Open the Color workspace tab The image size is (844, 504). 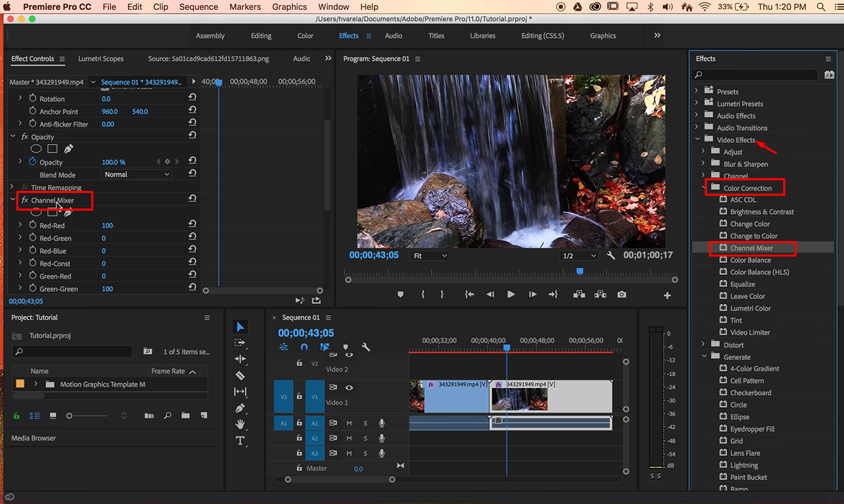(x=305, y=35)
